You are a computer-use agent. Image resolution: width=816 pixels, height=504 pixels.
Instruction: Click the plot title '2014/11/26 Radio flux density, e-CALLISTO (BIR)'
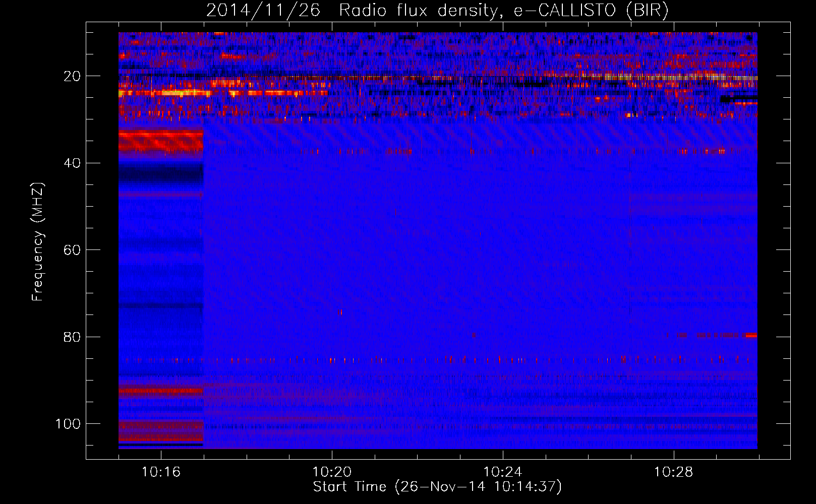[x=437, y=10]
